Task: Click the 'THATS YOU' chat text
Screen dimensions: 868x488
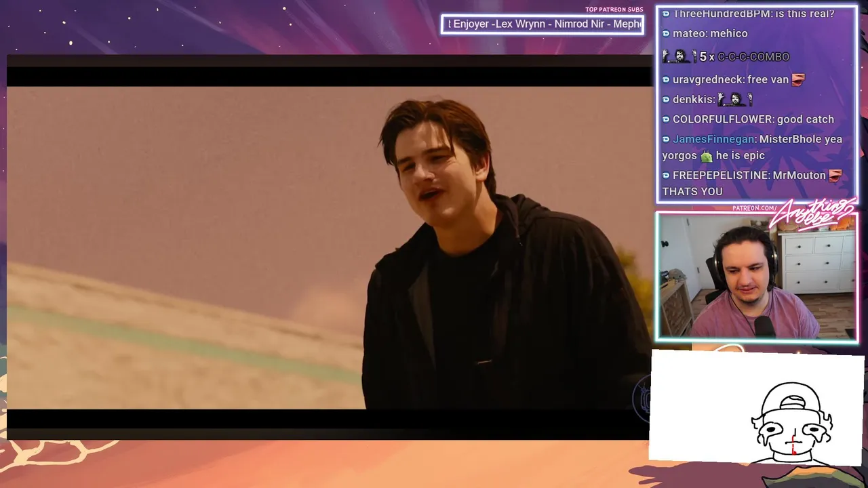Action: tap(692, 191)
